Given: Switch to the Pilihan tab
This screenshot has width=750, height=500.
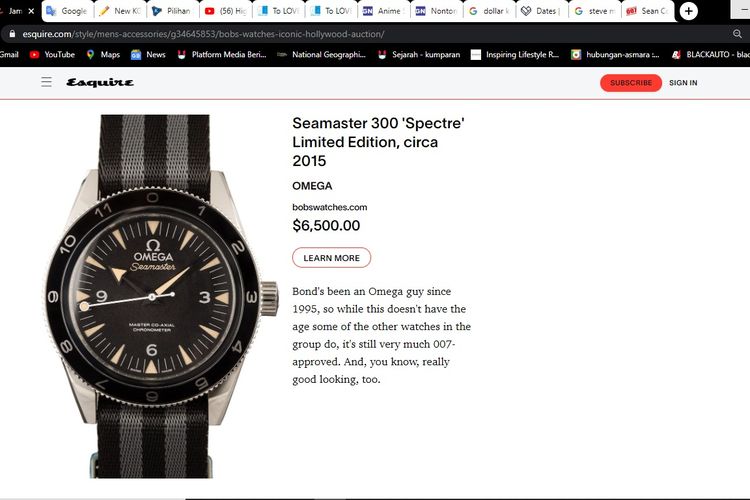Looking at the screenshot, I should [172, 11].
